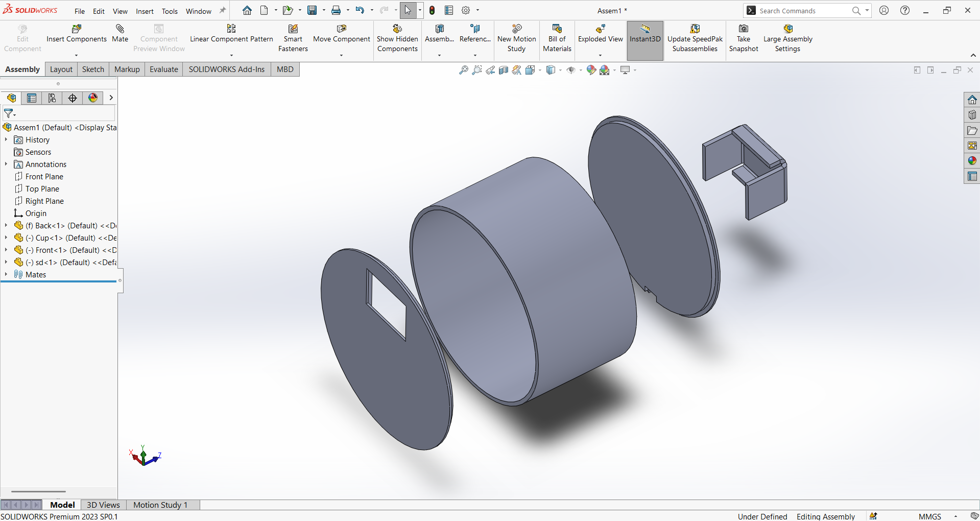Click the Undo icon

pos(360,10)
